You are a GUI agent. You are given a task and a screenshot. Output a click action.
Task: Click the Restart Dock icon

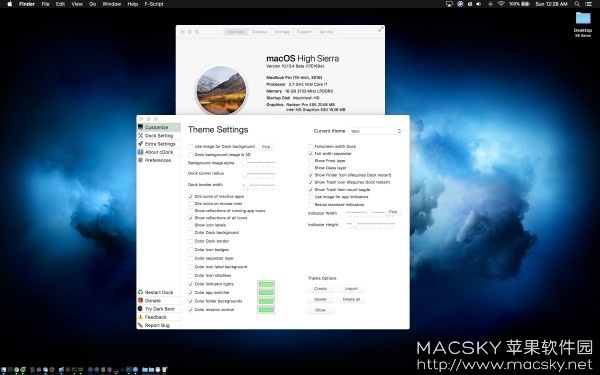[140, 292]
